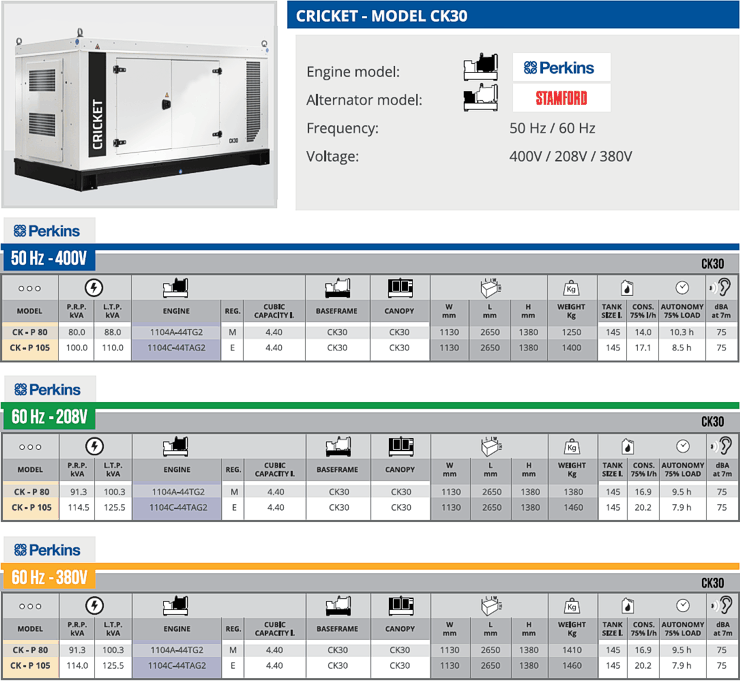Click the 110.0 L.T.P. kVA value
The image size is (740, 681).
click(x=113, y=348)
